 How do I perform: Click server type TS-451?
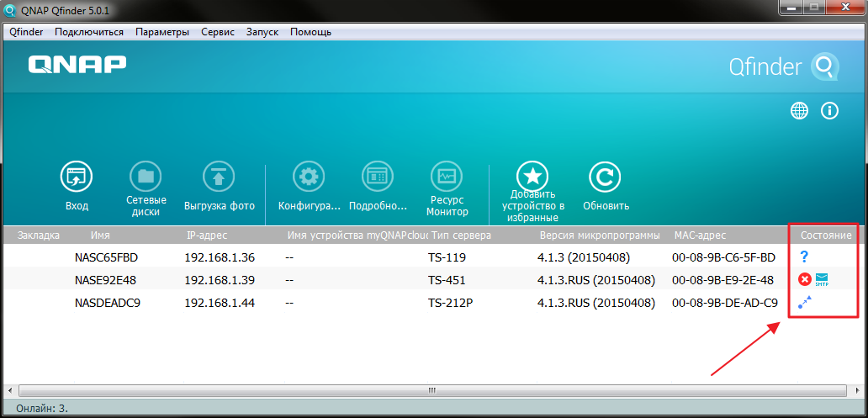pos(447,281)
